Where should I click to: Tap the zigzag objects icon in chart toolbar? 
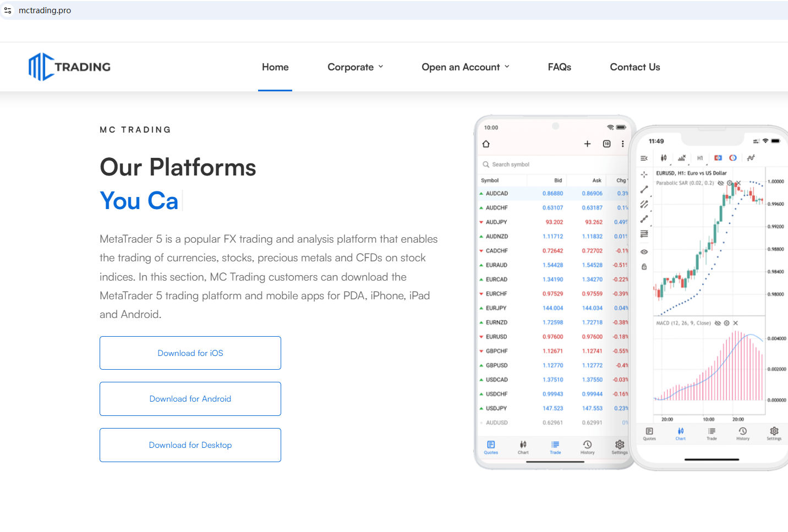tap(751, 158)
